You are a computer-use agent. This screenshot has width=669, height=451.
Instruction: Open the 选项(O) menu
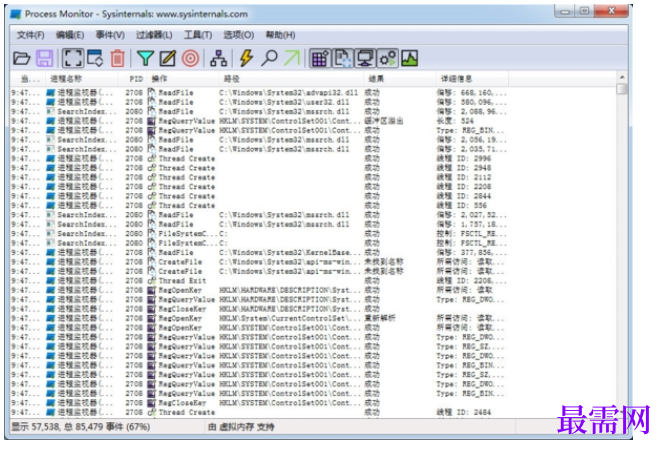[x=239, y=35]
